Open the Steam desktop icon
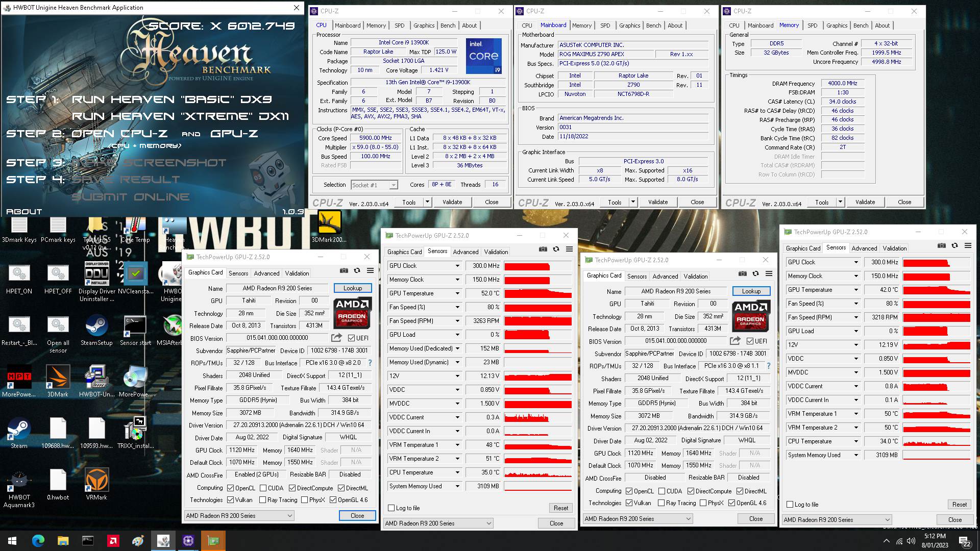 coord(19,434)
